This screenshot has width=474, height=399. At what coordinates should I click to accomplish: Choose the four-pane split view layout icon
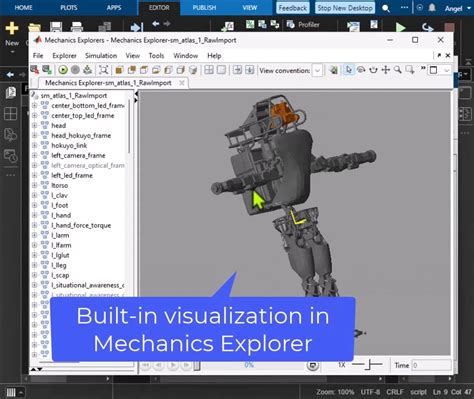(209, 70)
